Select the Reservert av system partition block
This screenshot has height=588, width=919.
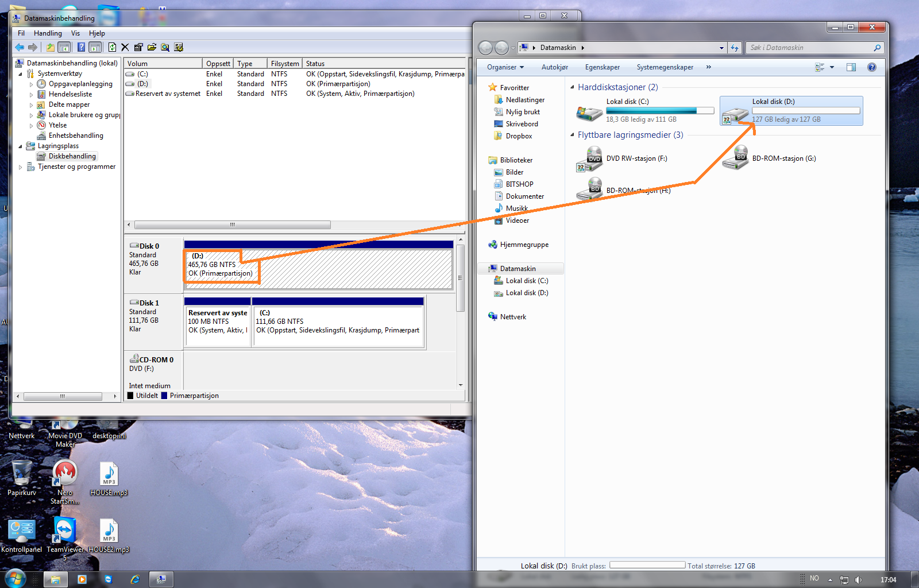[x=218, y=326]
